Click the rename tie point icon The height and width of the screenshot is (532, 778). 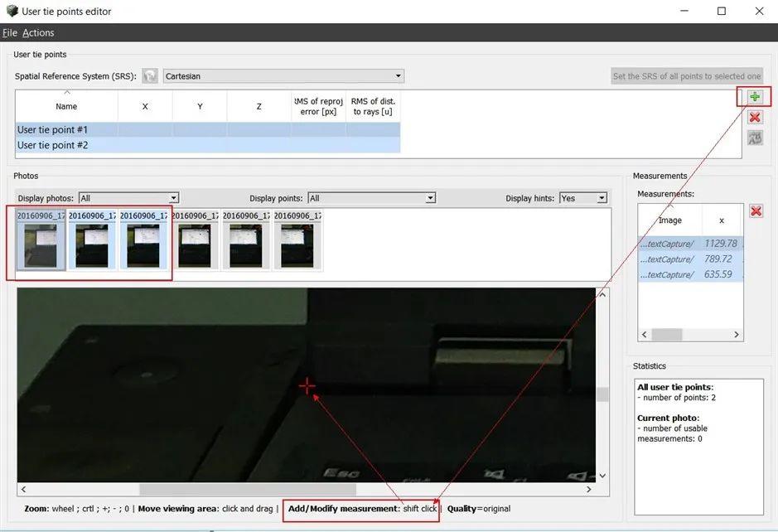click(x=754, y=138)
